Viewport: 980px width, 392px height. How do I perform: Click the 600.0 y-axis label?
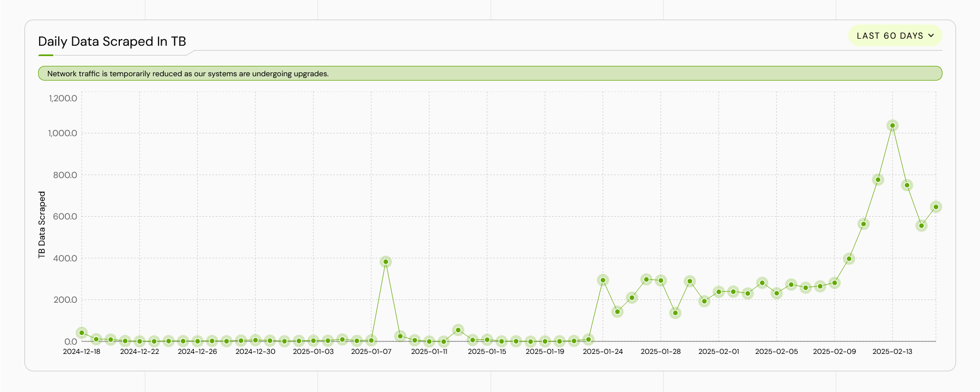pyautogui.click(x=65, y=217)
